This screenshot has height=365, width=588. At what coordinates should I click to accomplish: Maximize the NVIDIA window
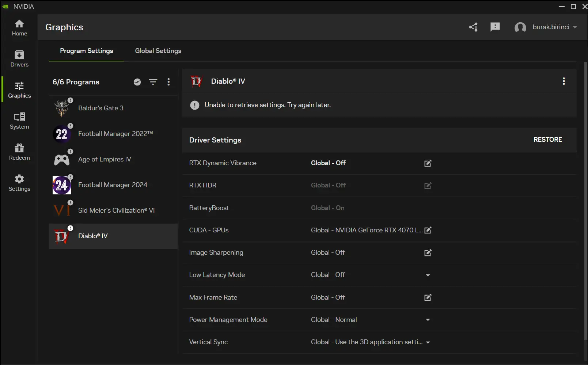pyautogui.click(x=573, y=7)
